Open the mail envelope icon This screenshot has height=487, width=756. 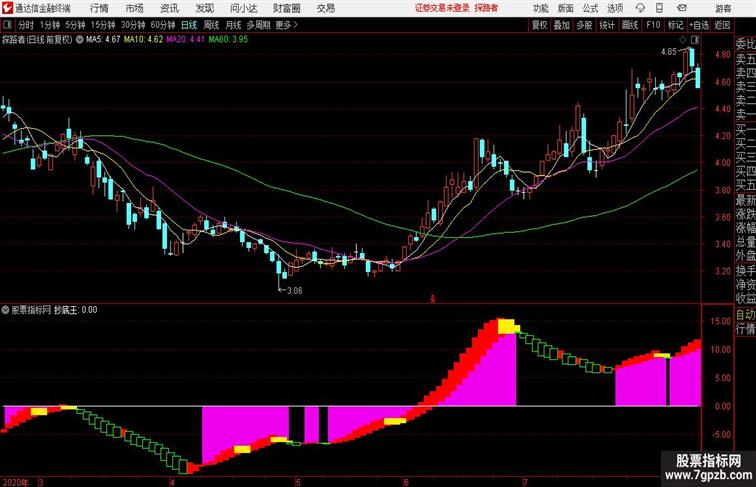(x=682, y=8)
